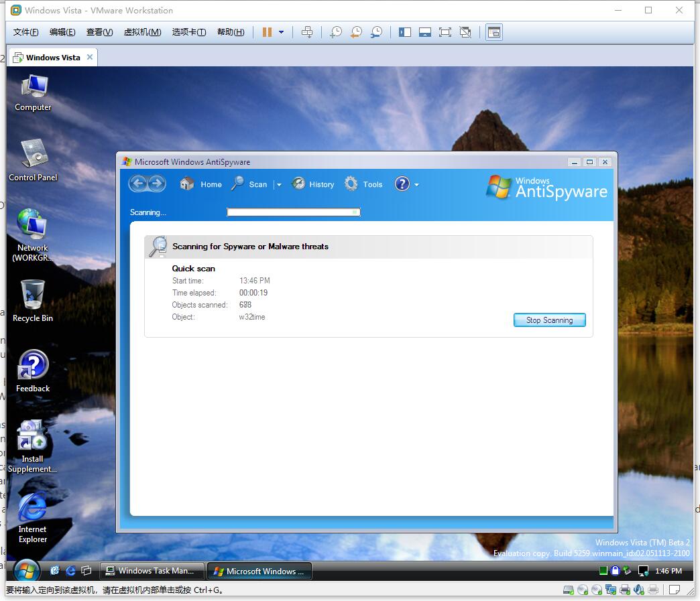Expand the power options dropdown arrow

[281, 32]
